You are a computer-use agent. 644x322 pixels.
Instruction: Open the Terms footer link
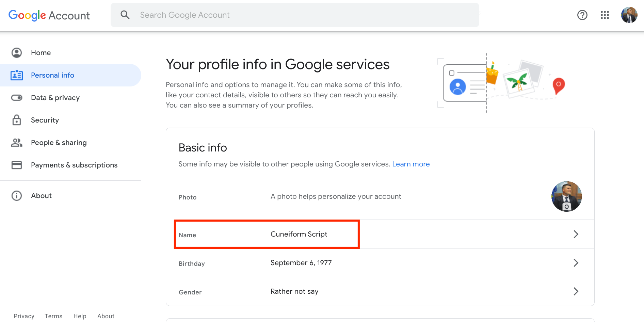tap(53, 316)
